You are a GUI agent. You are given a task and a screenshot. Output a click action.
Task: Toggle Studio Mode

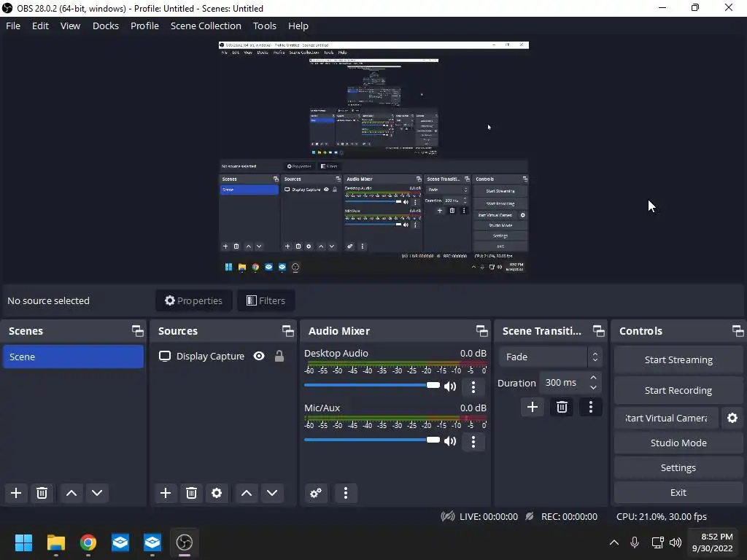pyautogui.click(x=678, y=443)
